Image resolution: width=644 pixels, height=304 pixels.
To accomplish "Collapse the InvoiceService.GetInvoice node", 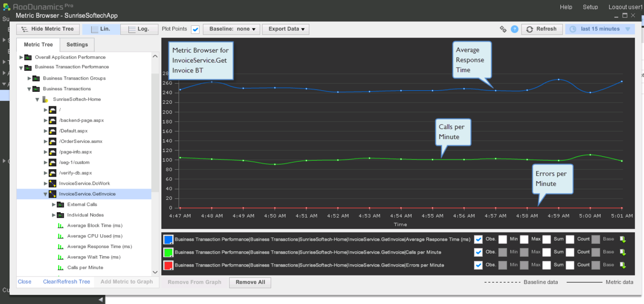I will point(46,194).
